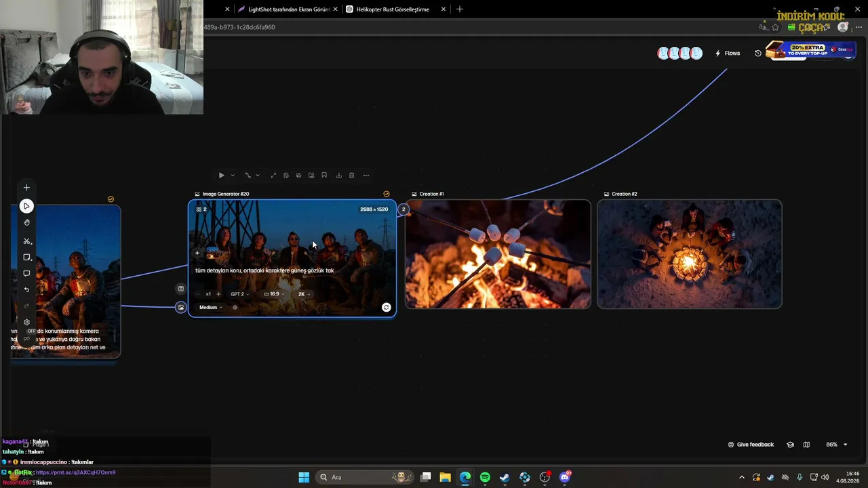Image resolution: width=868 pixels, height=488 pixels.
Task: Click the 20% EXTRA top-up banner
Action: (810, 50)
